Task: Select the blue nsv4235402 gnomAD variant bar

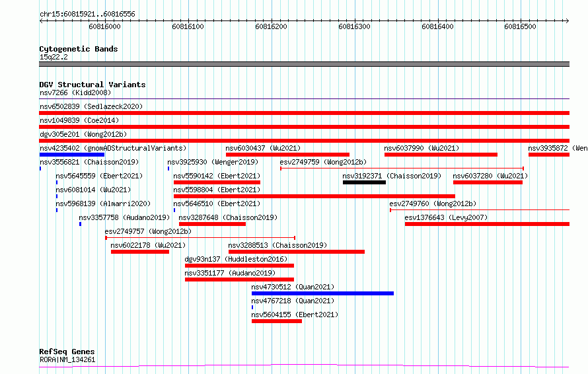Action: click(x=72, y=155)
